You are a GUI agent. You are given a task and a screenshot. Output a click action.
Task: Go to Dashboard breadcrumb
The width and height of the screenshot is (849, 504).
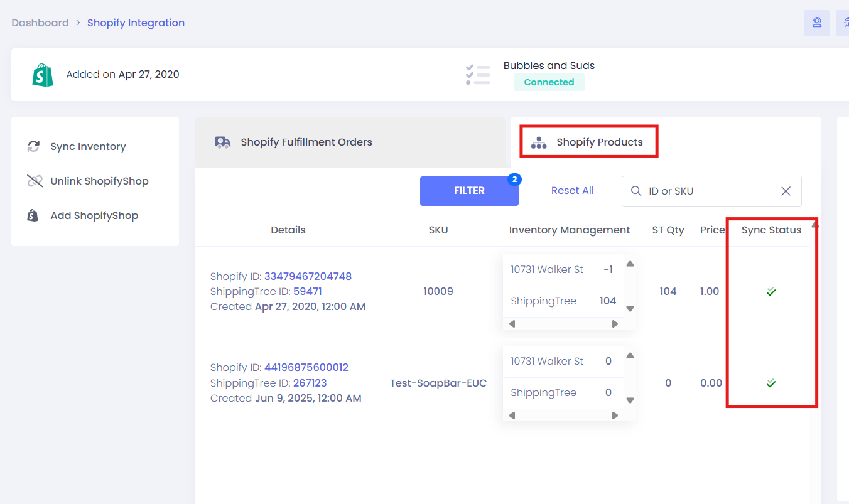[x=40, y=23]
